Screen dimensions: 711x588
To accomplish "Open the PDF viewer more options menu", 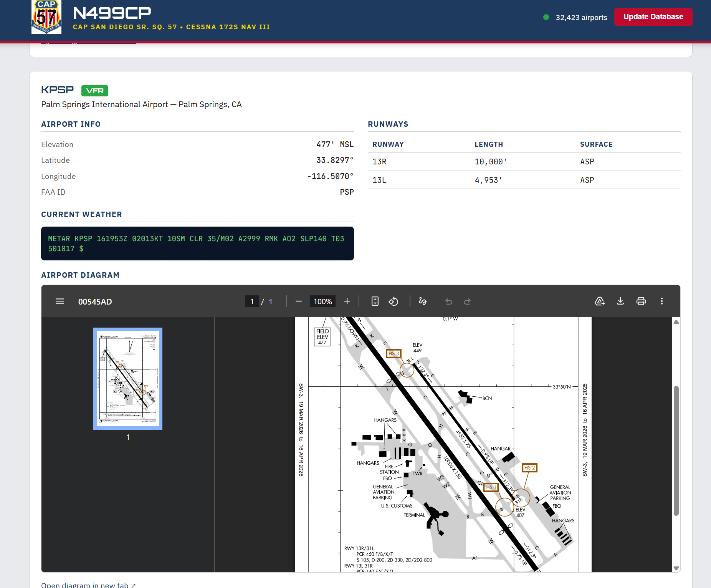I will coord(662,301).
